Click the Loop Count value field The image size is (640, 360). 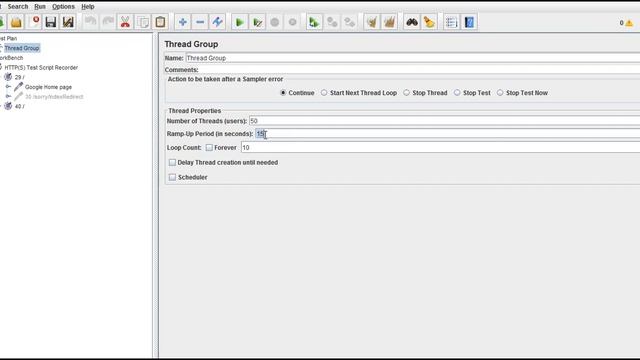(440, 147)
